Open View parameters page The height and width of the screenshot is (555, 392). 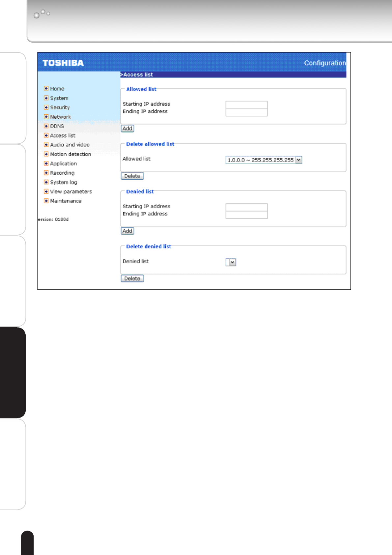click(x=71, y=191)
